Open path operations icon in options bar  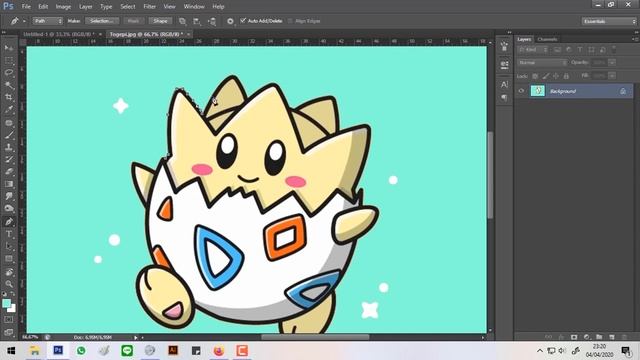pyautogui.click(x=182, y=21)
